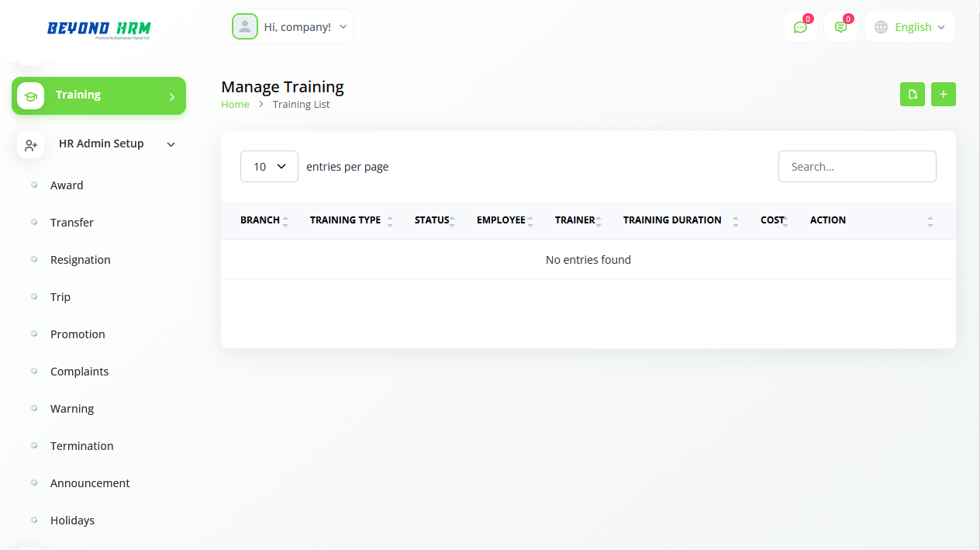Screen dimensions: 980x550
Task: Open the Holidays menu item
Action: (72, 521)
